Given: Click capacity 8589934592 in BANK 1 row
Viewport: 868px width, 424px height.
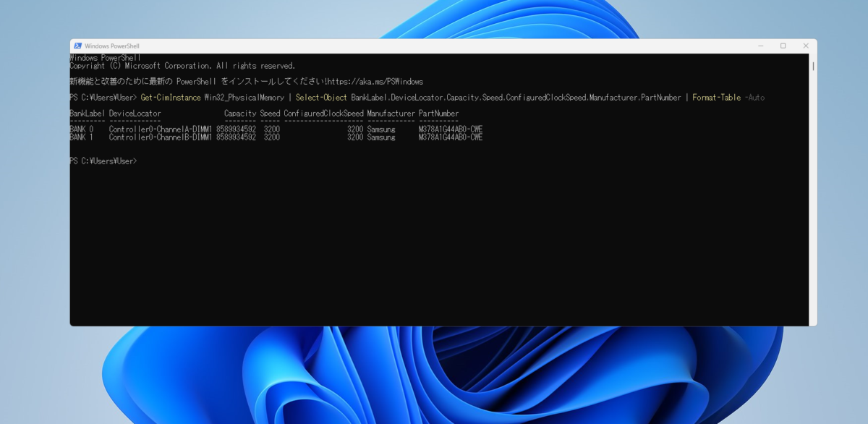Looking at the screenshot, I should tap(236, 137).
